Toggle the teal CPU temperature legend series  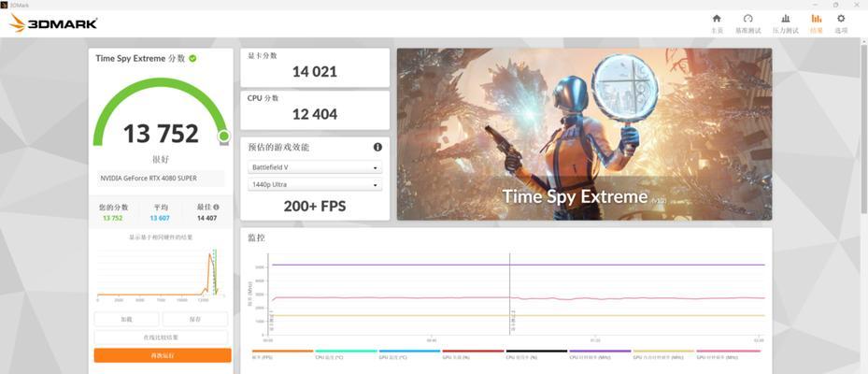coord(346,354)
